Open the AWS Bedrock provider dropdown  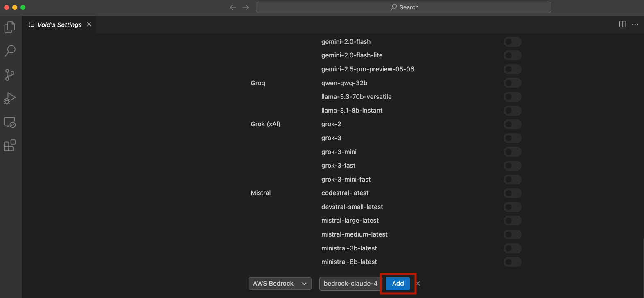pos(280,283)
